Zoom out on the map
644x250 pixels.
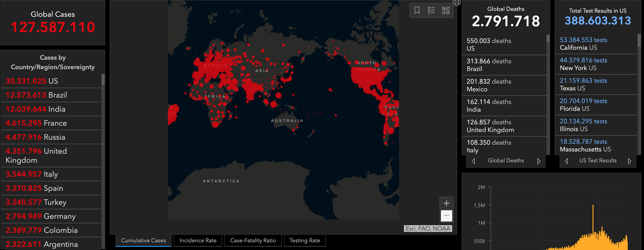tap(446, 215)
